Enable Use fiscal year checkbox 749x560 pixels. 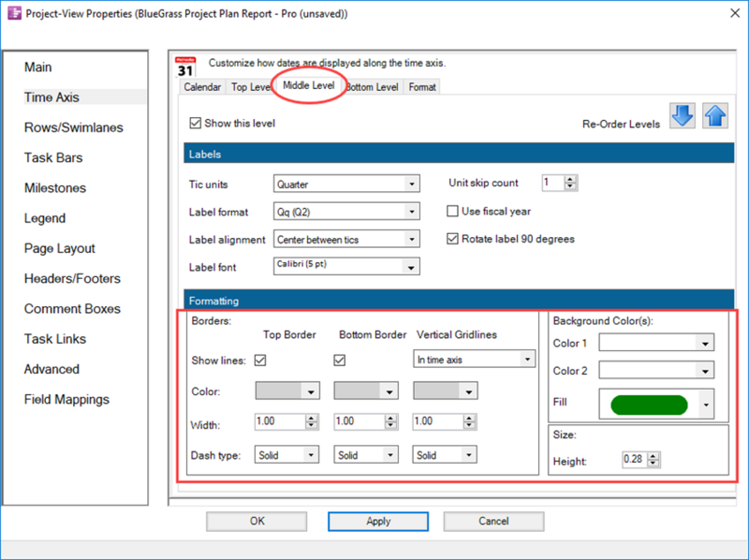[452, 212]
